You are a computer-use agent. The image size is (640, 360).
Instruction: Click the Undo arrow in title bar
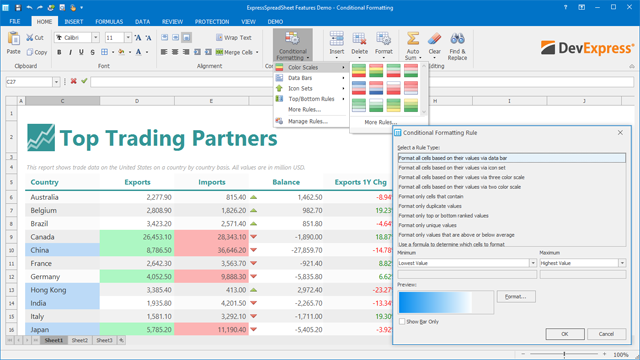29,8
